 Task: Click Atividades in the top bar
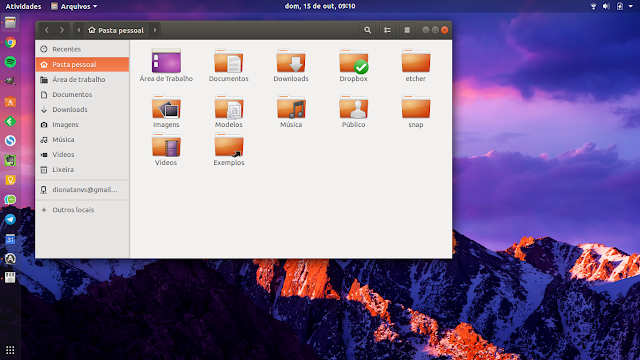tap(23, 6)
